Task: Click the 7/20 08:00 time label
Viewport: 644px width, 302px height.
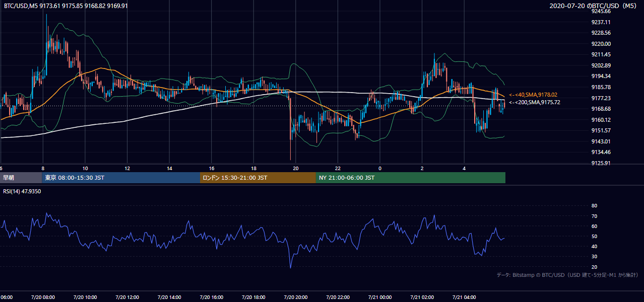Action: 42,297
